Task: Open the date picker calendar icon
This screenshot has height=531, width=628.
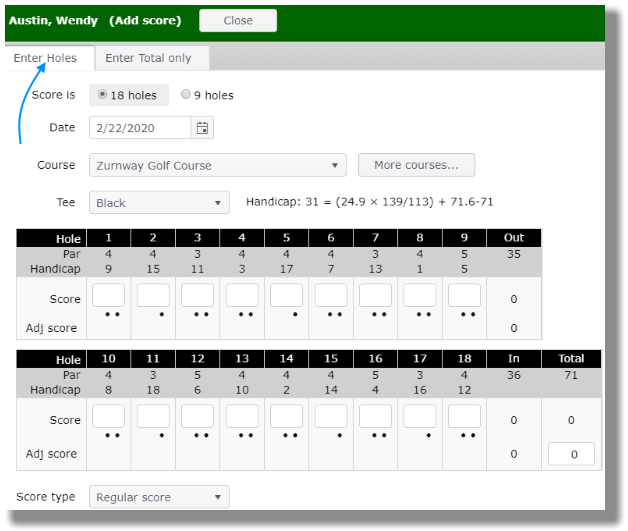Action: point(202,128)
